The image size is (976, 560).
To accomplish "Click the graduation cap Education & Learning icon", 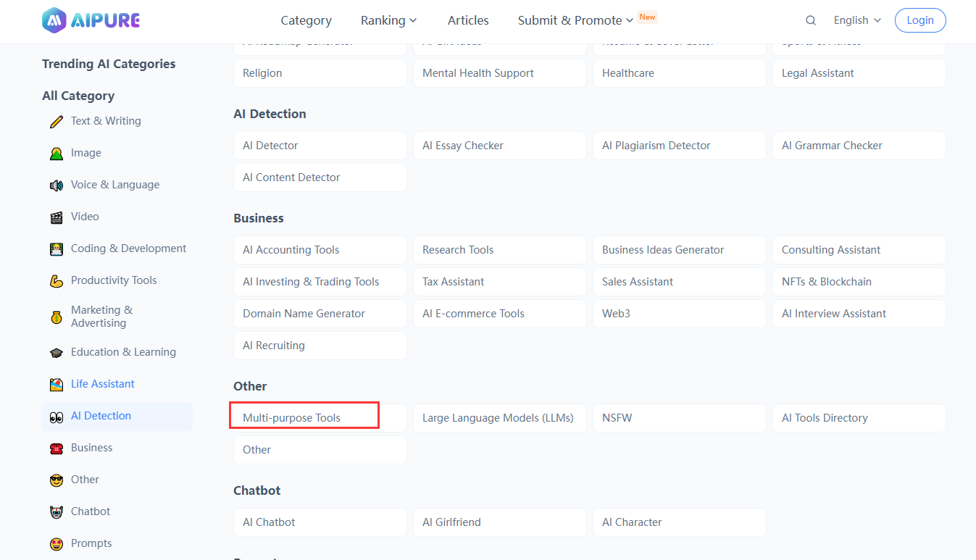I will coord(57,353).
